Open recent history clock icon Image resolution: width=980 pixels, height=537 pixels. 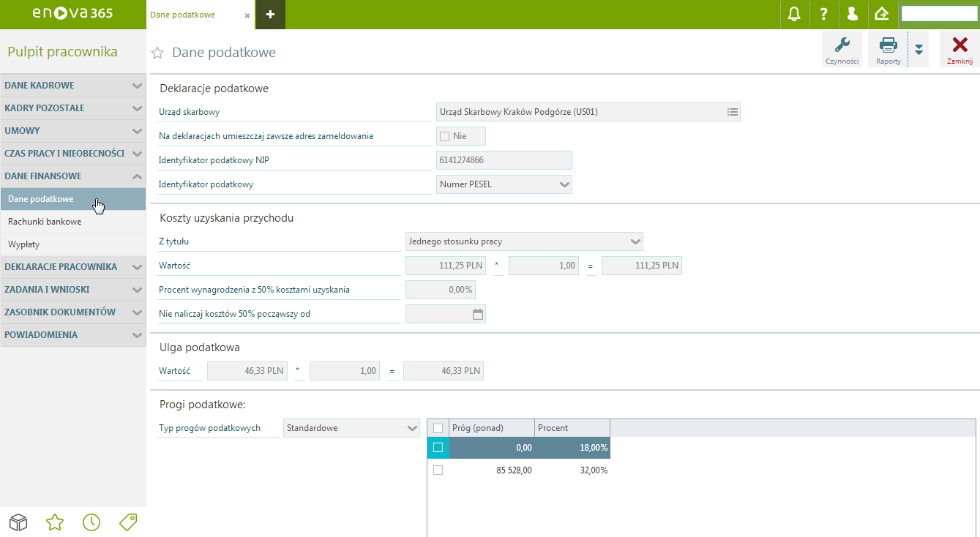(91, 522)
